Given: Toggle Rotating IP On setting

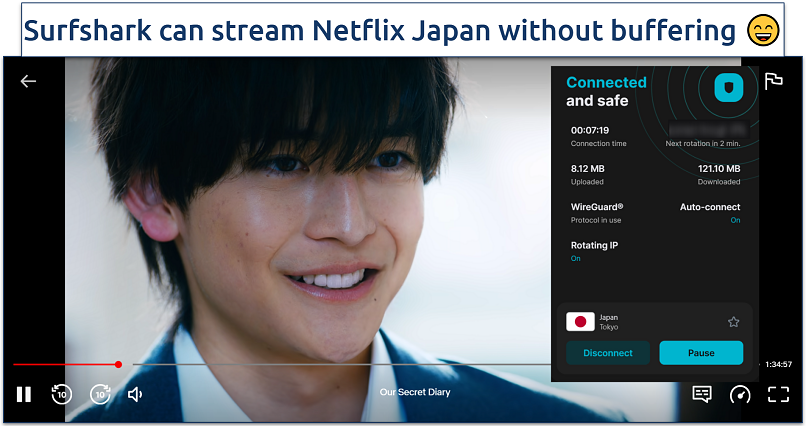Looking at the screenshot, I should point(594,251).
